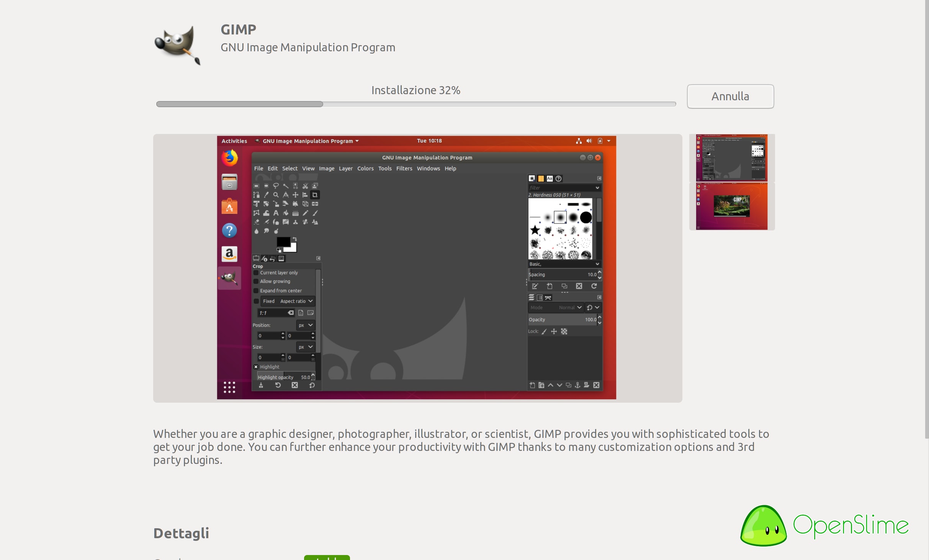This screenshot has height=560, width=929.
Task: Open the layer Mode Normal dropdown
Action: [x=556, y=308]
